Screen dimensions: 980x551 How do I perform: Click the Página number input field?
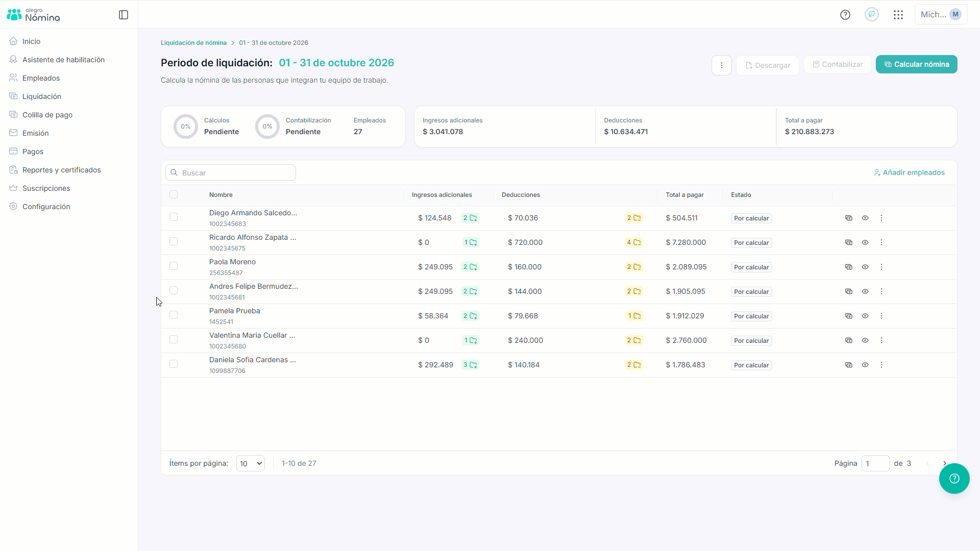click(x=875, y=463)
